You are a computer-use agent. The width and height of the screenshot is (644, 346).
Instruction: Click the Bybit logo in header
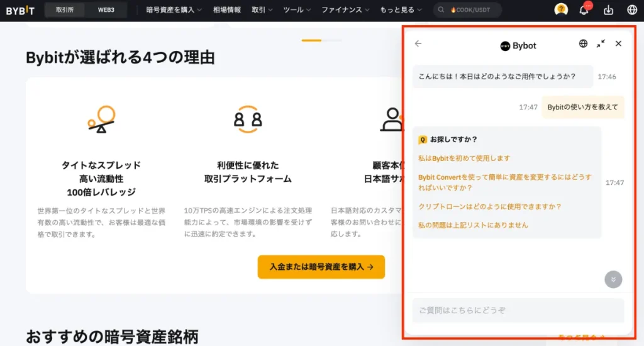click(20, 10)
